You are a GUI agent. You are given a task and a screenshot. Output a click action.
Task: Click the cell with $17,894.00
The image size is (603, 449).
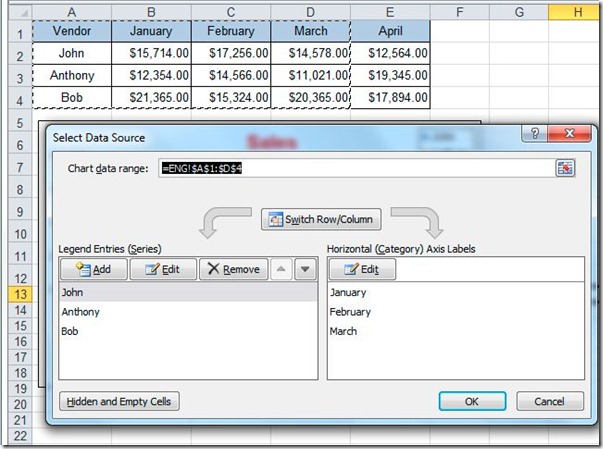pyautogui.click(x=390, y=98)
